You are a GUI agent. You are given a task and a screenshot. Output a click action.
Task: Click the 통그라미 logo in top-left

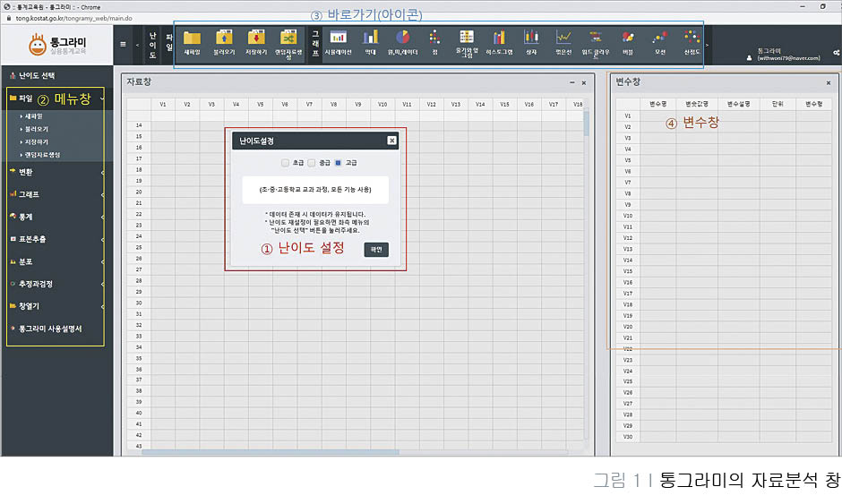(57, 45)
